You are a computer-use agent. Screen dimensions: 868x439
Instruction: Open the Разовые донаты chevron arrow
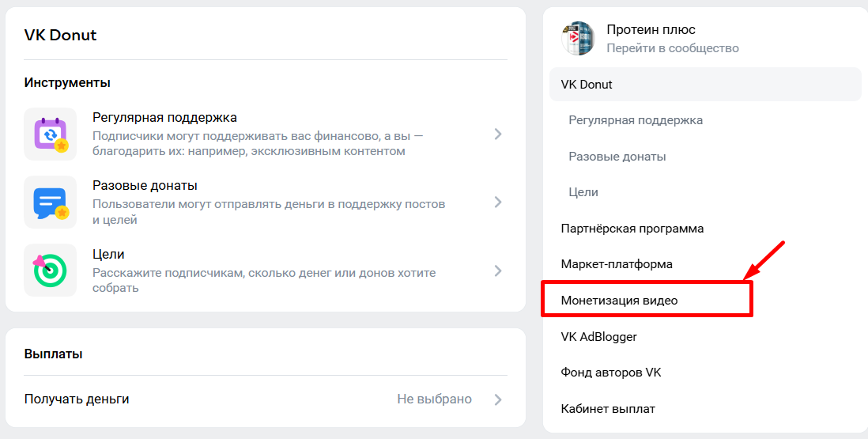498,202
